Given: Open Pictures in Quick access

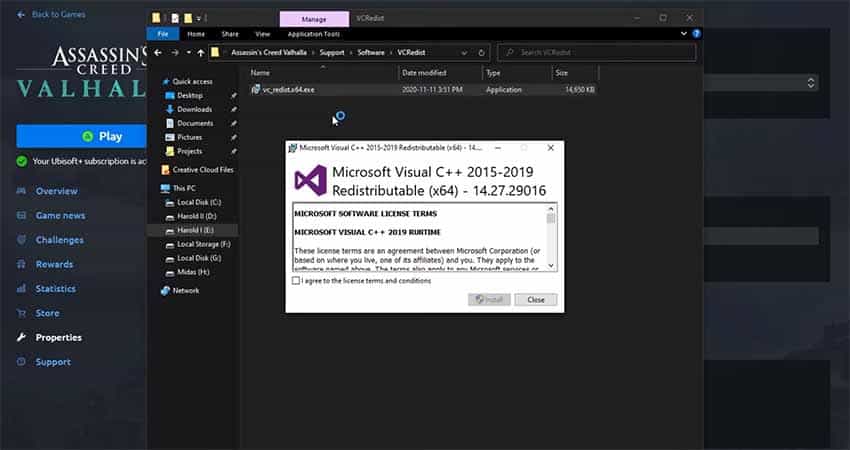Looking at the screenshot, I should [189, 138].
